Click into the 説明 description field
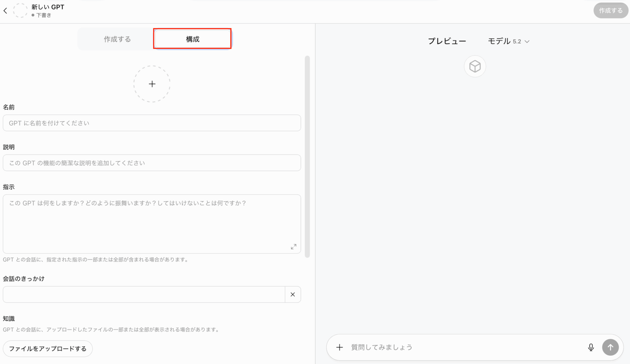The width and height of the screenshot is (630, 364). click(152, 163)
